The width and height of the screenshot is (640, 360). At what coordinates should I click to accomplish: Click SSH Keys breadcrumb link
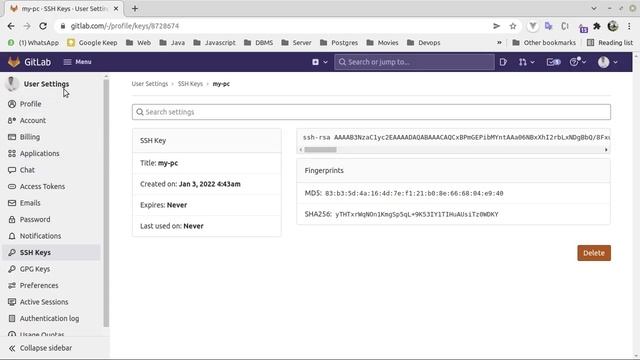click(x=190, y=84)
